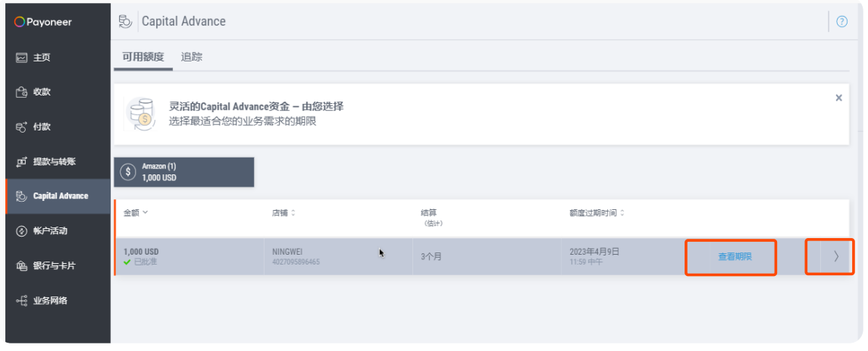Click the 主页 home icon in sidebar

click(21, 58)
